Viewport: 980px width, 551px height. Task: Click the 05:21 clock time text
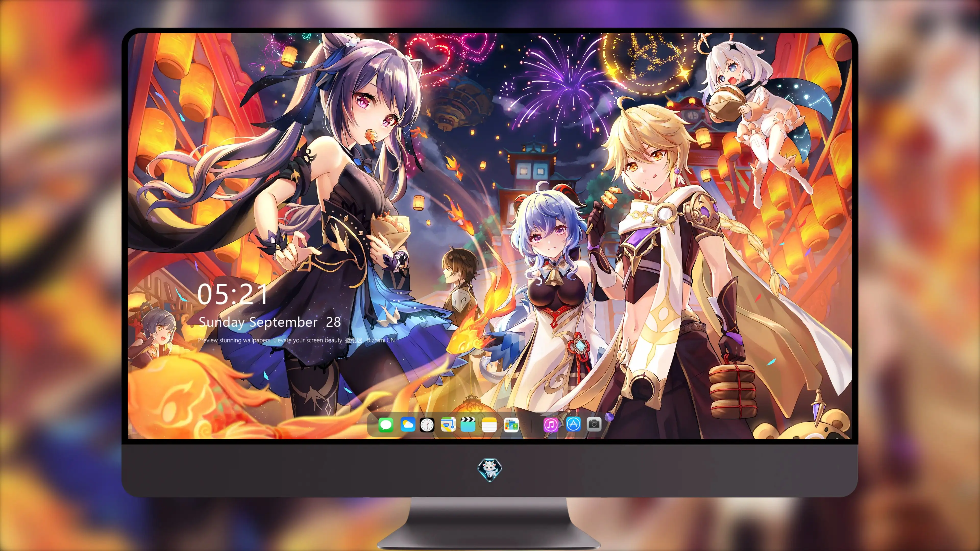pyautogui.click(x=232, y=294)
